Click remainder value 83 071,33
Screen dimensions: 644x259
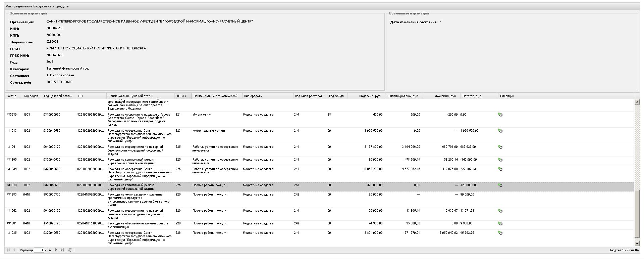pos(467,211)
